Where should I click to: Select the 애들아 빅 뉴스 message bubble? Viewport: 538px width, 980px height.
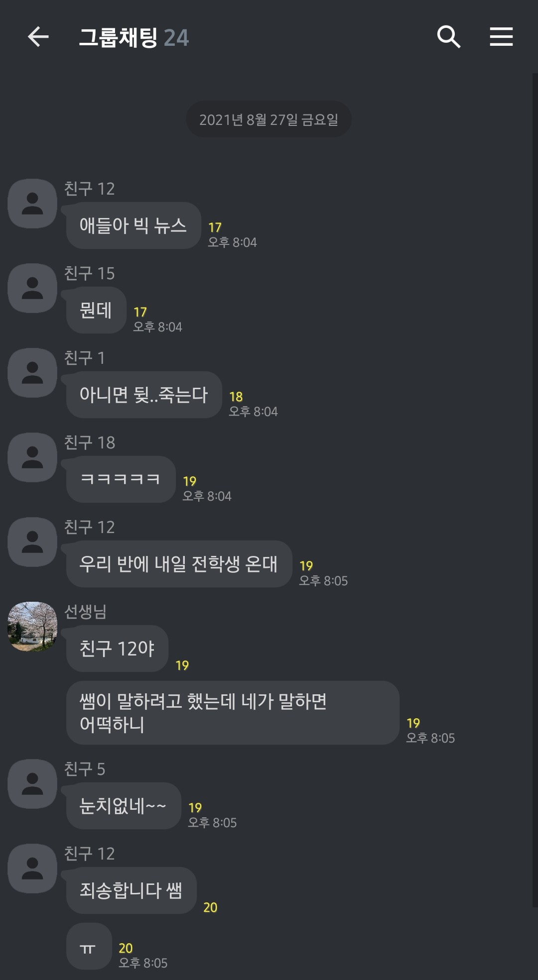pyautogui.click(x=134, y=225)
